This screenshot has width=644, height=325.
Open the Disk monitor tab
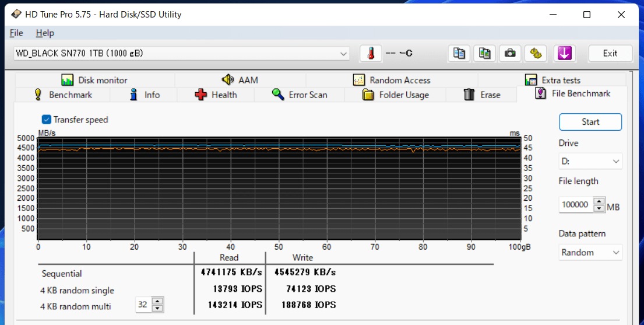(x=94, y=80)
